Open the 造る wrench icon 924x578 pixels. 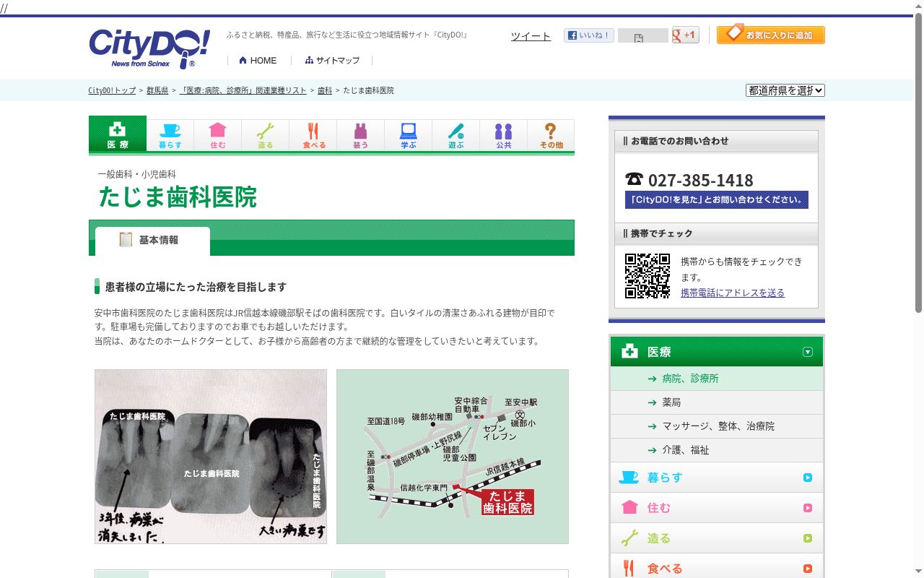tap(266, 135)
